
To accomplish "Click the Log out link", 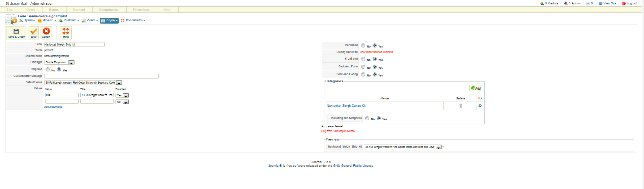I will tap(632, 3).
